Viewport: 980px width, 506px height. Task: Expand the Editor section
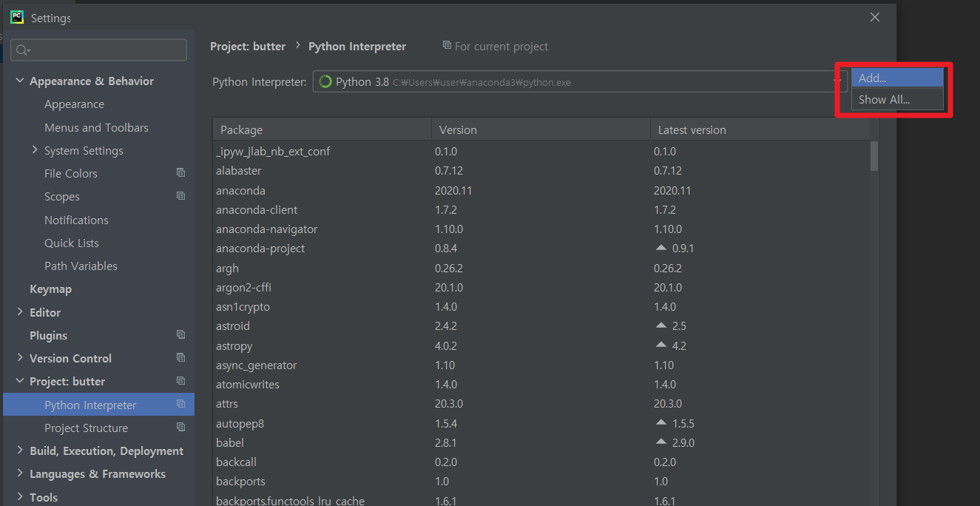(x=19, y=312)
